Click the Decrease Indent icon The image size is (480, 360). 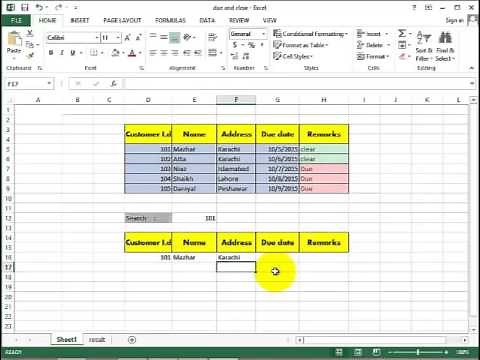[x=187, y=53]
